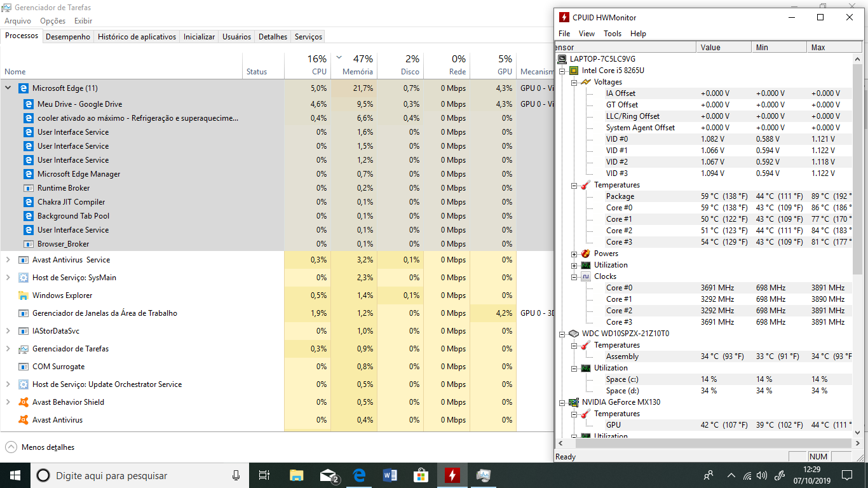Expand the Powers node in HWMonitor
Viewport: 868px width, 488px height.
574,254
